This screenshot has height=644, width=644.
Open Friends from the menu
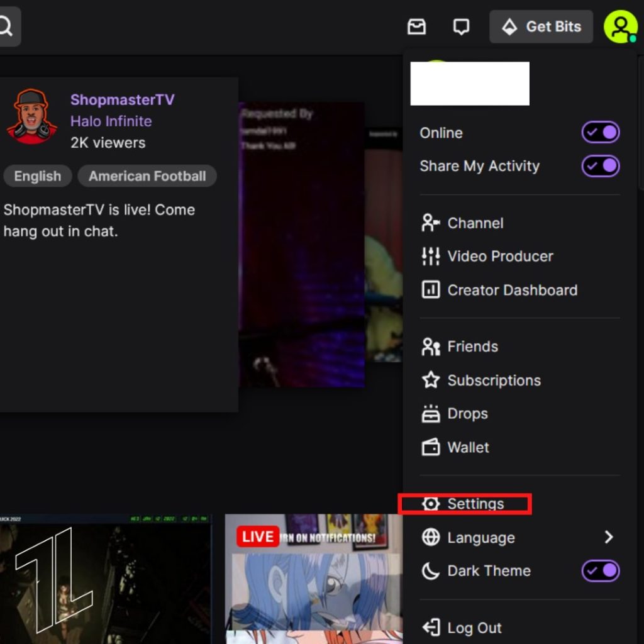click(519, 347)
